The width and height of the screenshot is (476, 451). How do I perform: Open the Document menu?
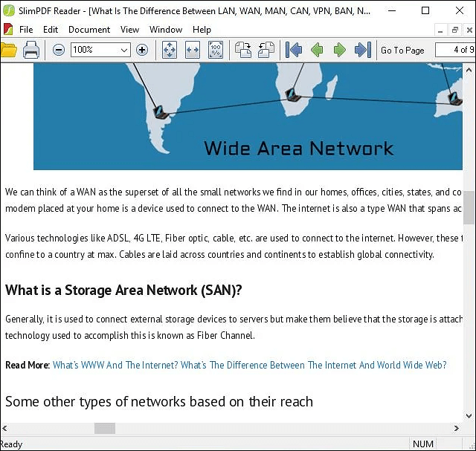click(x=89, y=30)
